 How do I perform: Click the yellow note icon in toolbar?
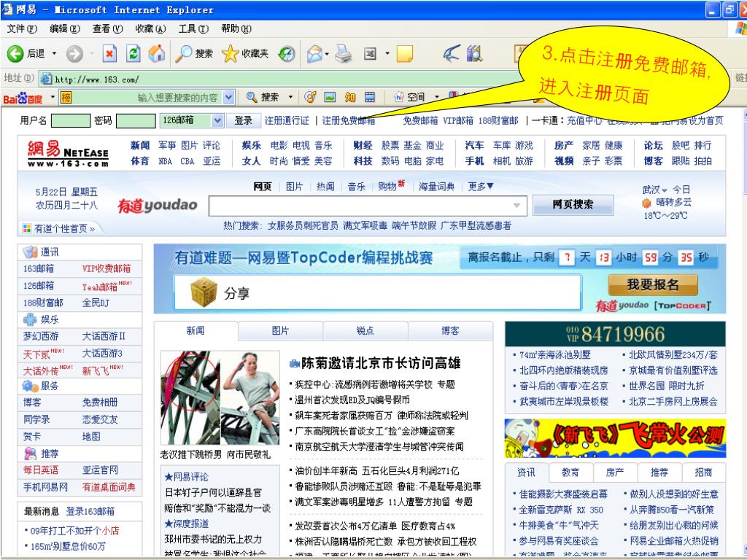coord(404,54)
